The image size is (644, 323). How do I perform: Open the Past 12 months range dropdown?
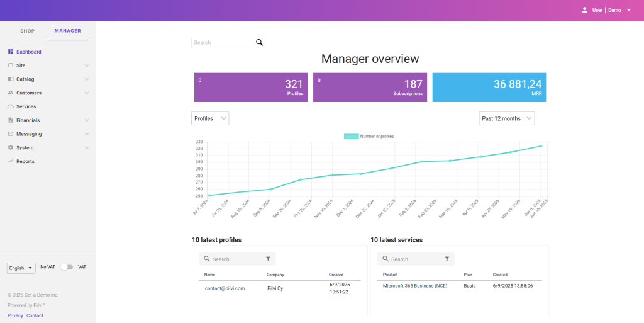[506, 118]
